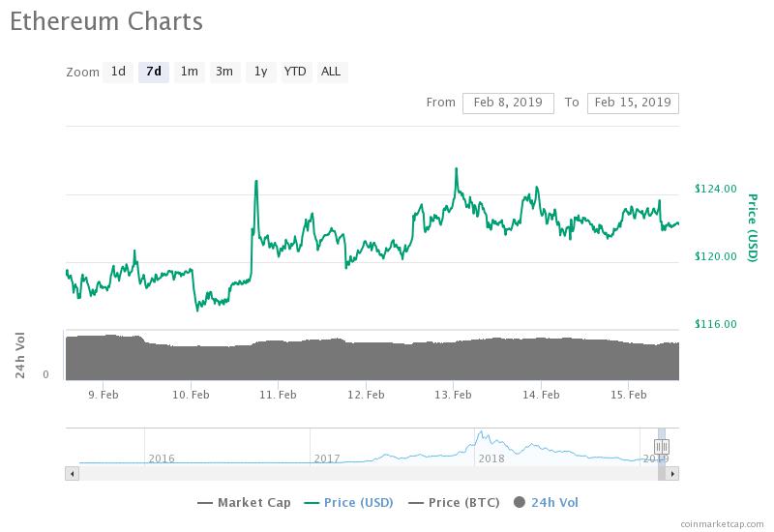Choose the 1y zoom option
The width and height of the screenshot is (774, 532).
click(x=260, y=72)
